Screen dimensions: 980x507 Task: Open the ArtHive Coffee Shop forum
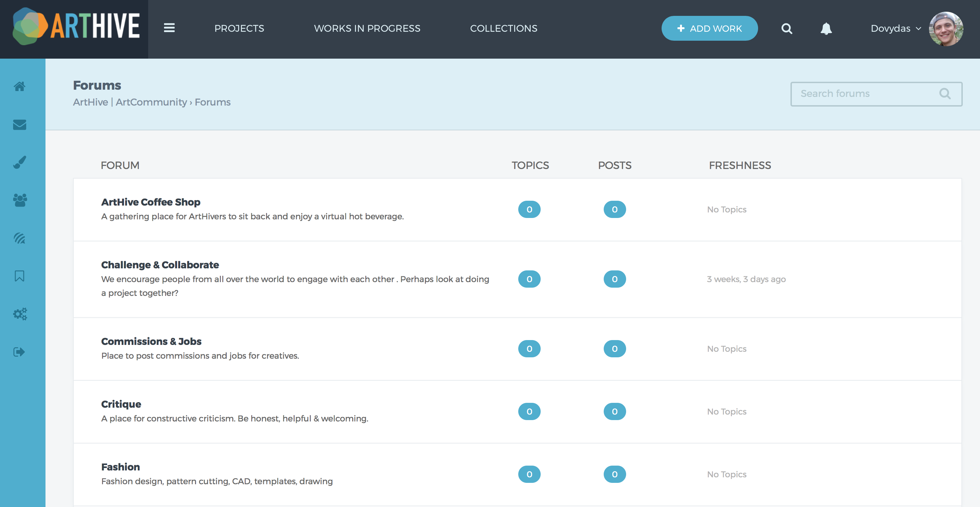click(151, 202)
